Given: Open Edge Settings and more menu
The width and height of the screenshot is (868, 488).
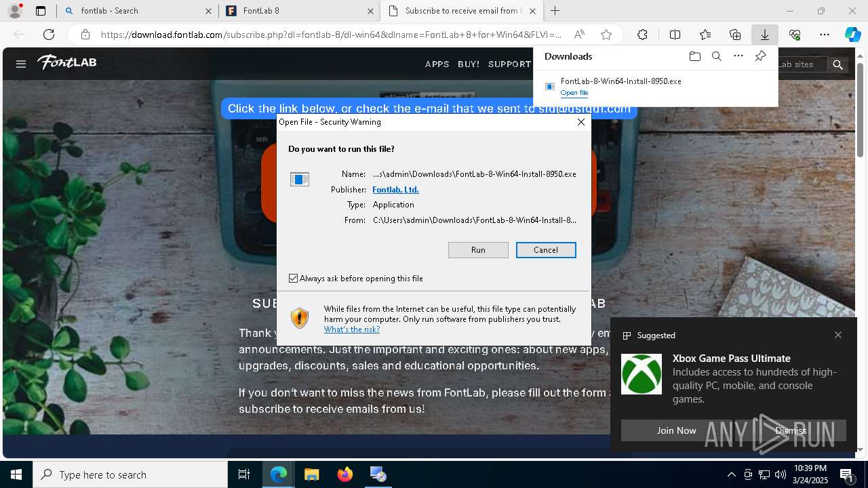Looking at the screenshot, I should (x=825, y=35).
